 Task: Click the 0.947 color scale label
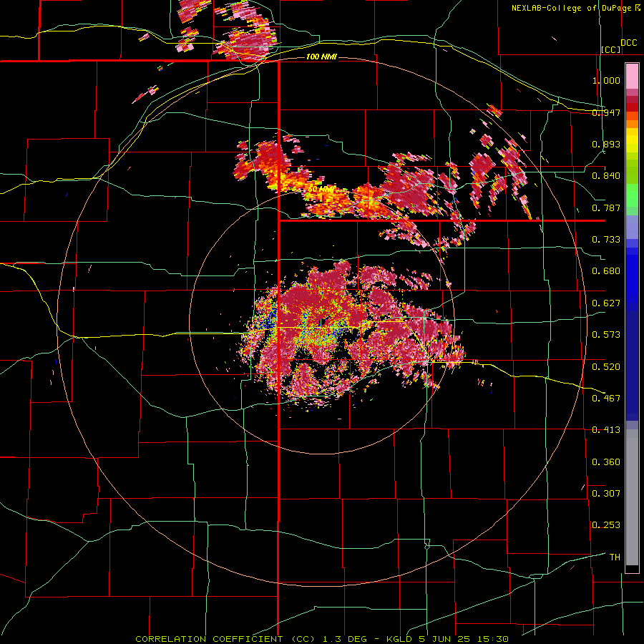pos(606,112)
